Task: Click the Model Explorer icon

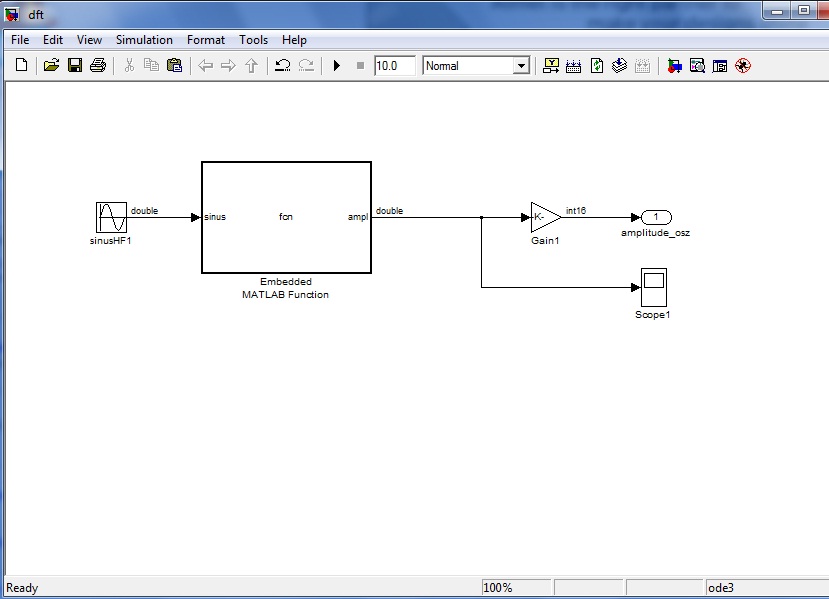Action: tap(697, 66)
